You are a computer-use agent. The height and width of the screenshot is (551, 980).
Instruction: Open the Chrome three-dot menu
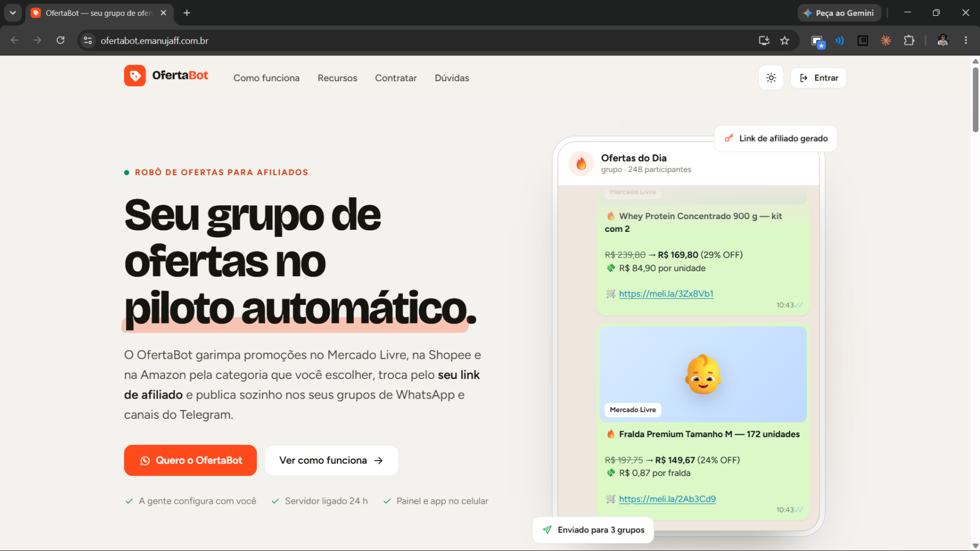tap(966, 40)
